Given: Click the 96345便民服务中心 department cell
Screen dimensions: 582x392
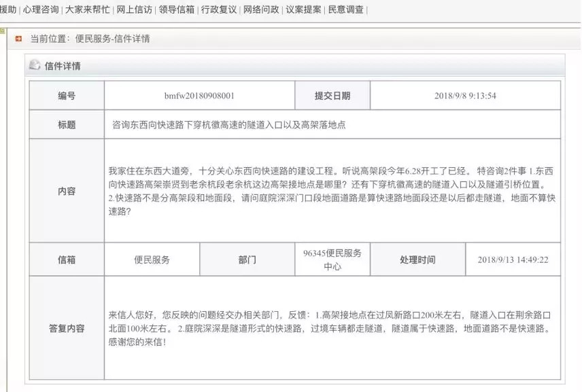Looking at the screenshot, I should [x=332, y=260].
